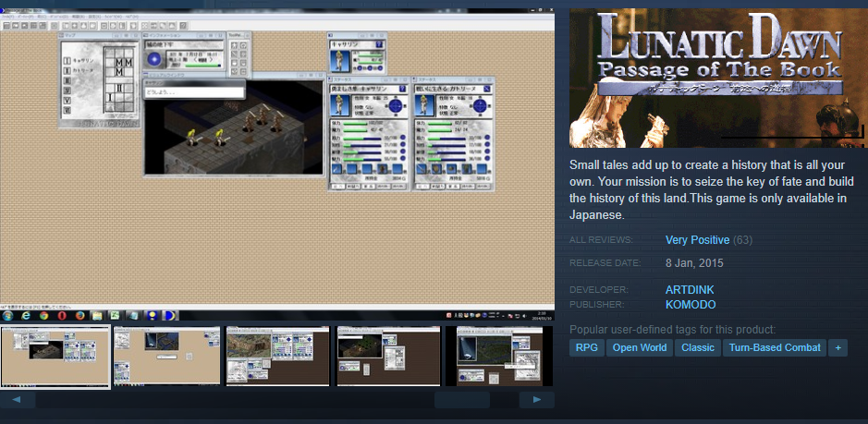Click the thumbnail strip scrollbar handle
The width and height of the screenshot is (868, 424).
[x=461, y=400]
